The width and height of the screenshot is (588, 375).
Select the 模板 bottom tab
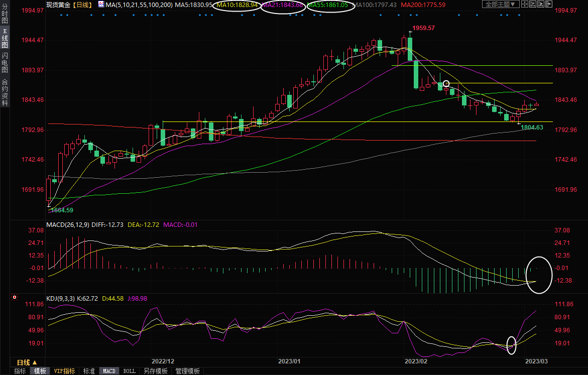point(40,371)
